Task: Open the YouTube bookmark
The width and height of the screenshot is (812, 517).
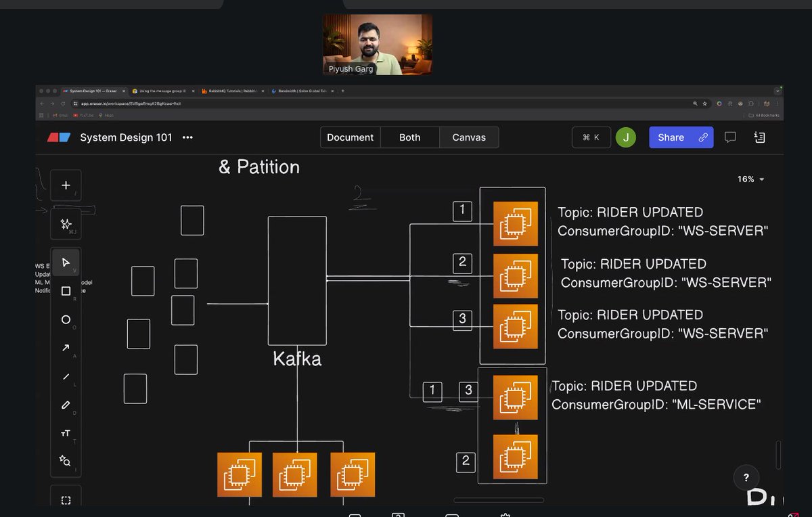Action: point(83,115)
